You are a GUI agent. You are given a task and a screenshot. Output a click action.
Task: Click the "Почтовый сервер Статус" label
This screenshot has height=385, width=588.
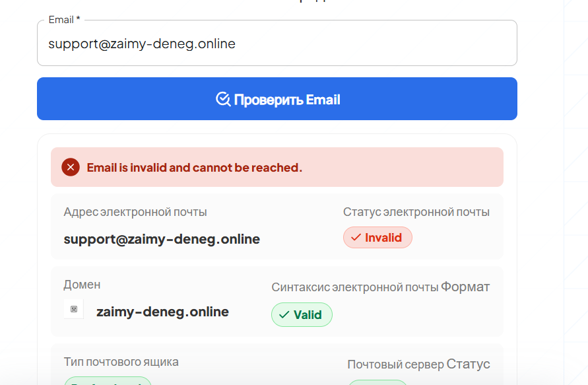(x=418, y=365)
